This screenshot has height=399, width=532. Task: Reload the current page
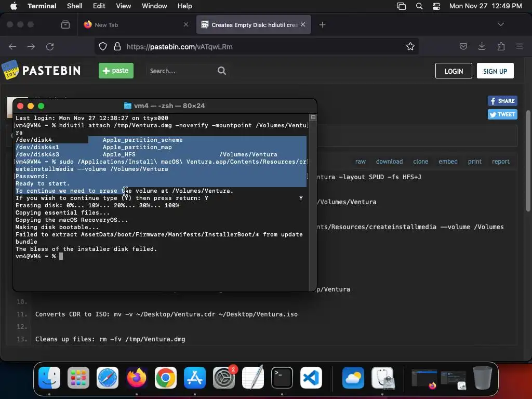coord(50,46)
